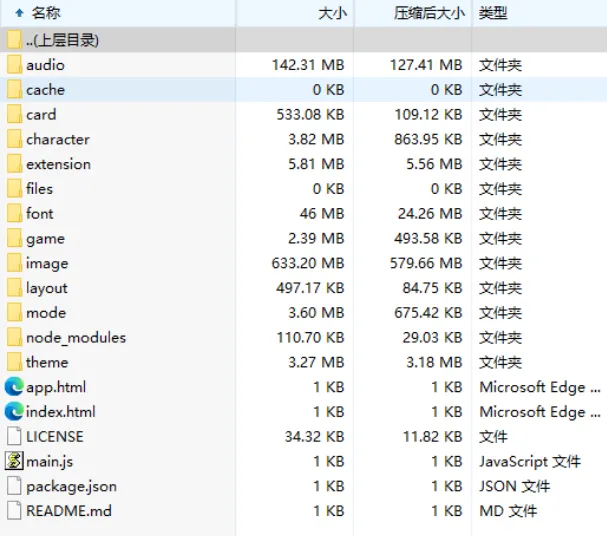
Task: Click the 533.08 KB size of card
Action: pos(310,114)
